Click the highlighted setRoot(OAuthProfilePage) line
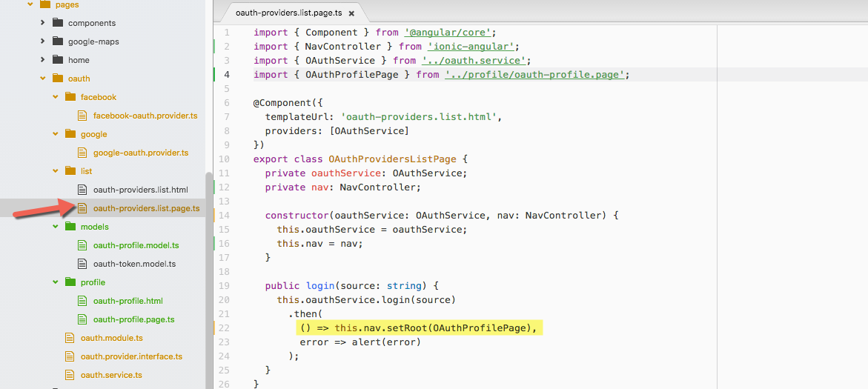The height and width of the screenshot is (389, 868). pyautogui.click(x=419, y=328)
